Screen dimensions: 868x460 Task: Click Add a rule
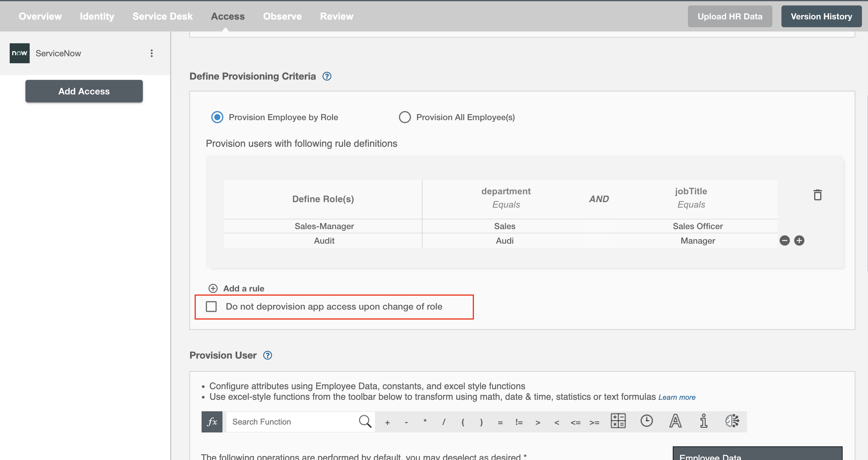pyautogui.click(x=244, y=288)
